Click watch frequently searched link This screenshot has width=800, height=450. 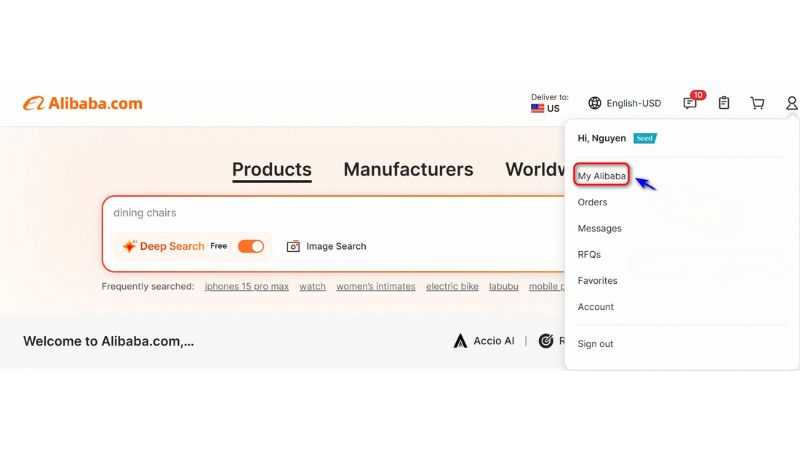312,287
